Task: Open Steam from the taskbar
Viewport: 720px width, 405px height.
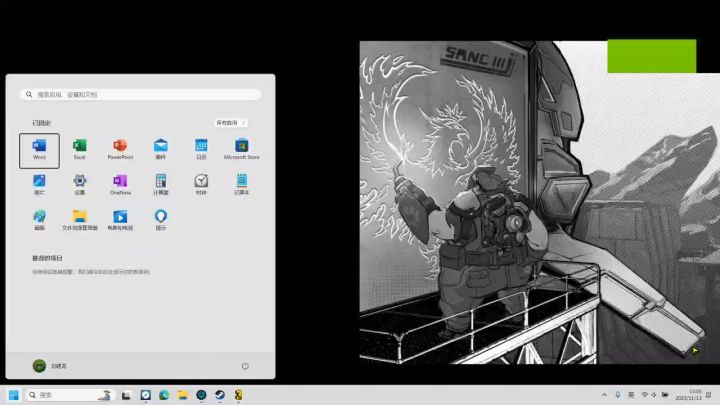Action: [220, 395]
